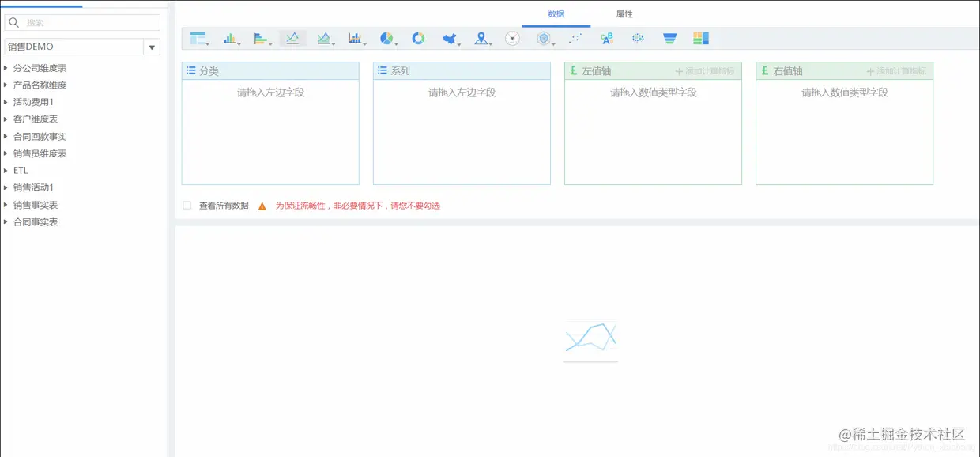980x457 pixels.
Task: Select the scatter plot icon
Action: point(575,39)
